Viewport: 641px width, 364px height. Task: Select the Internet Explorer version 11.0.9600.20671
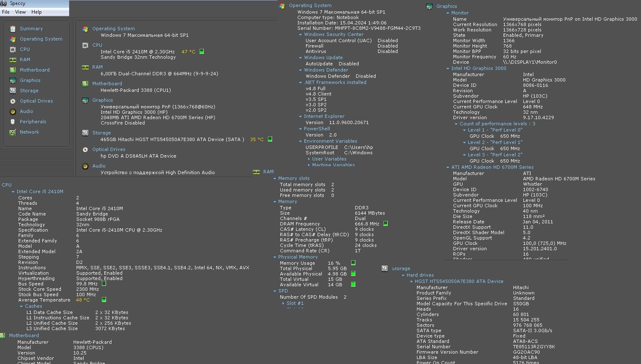[349, 122]
